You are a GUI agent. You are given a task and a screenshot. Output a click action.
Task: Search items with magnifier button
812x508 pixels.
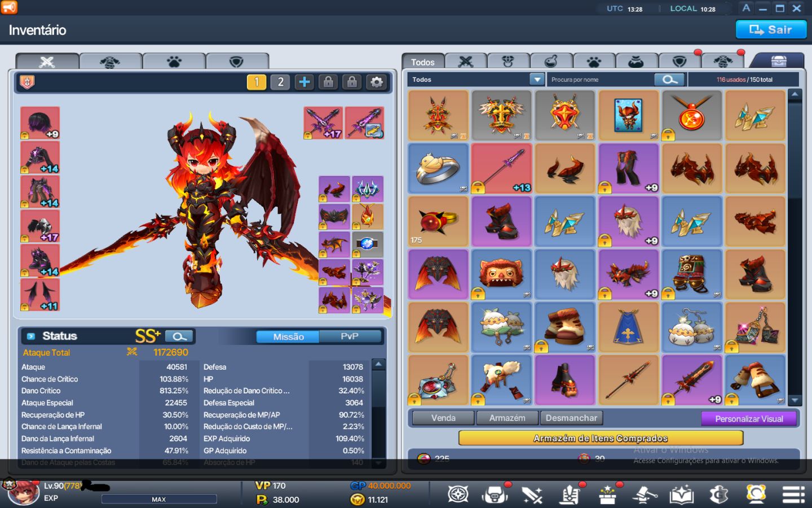[x=669, y=80]
